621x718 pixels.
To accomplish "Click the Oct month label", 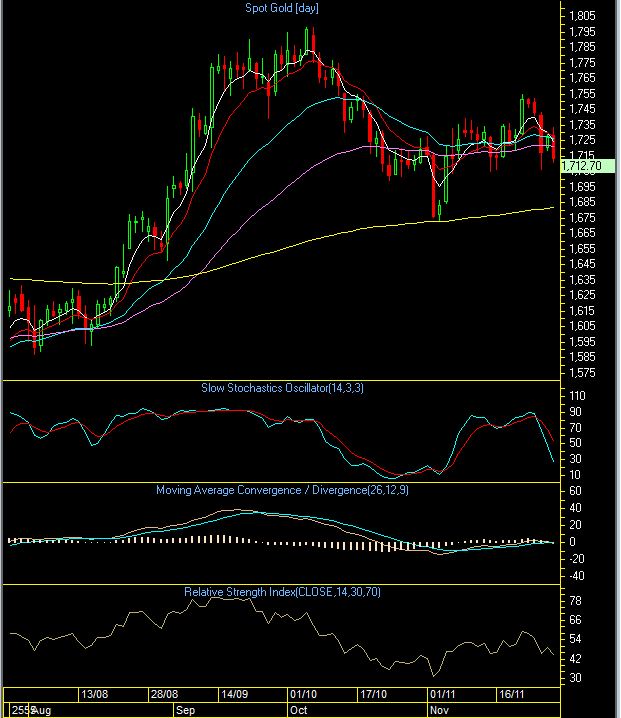I will coord(298,709).
